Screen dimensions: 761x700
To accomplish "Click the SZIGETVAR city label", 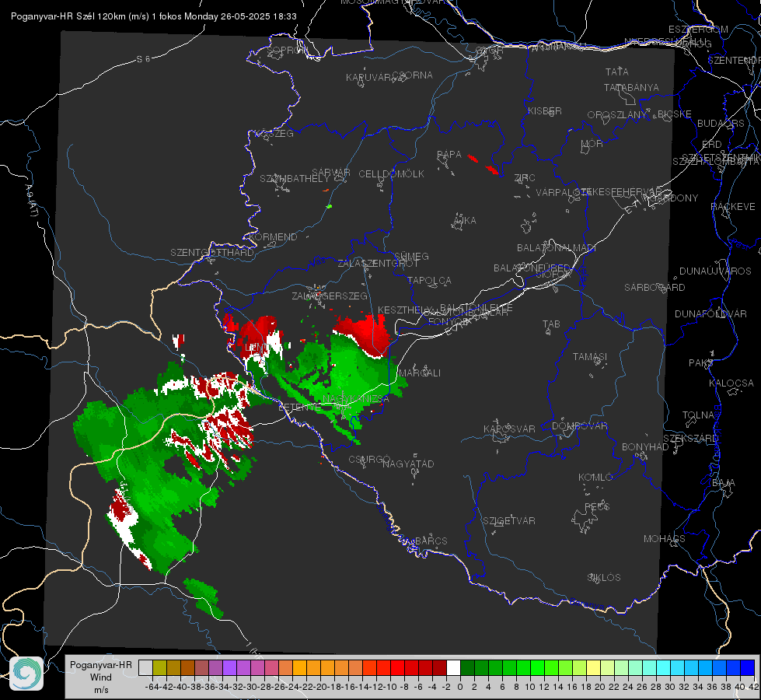I will [508, 521].
